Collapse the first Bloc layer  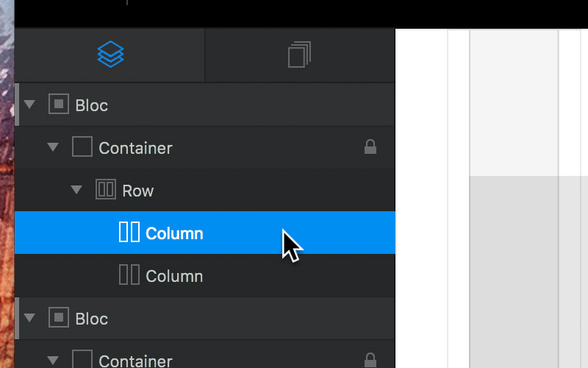tap(29, 105)
